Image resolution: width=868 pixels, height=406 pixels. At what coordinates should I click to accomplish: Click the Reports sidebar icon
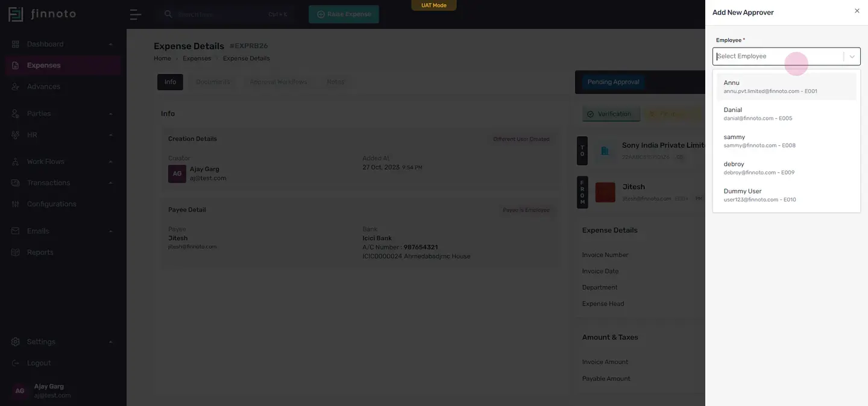(16, 252)
